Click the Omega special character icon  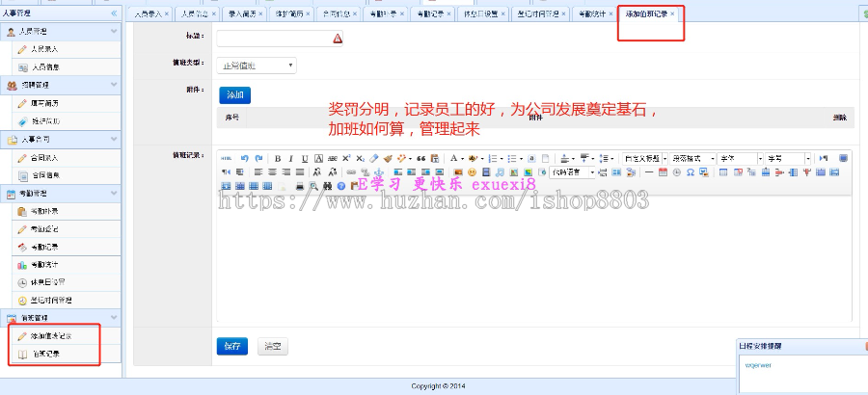(691, 172)
